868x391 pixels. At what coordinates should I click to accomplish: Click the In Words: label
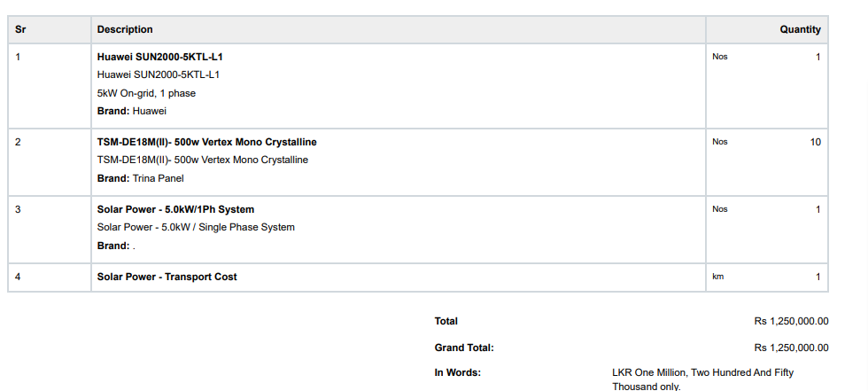pyautogui.click(x=458, y=372)
